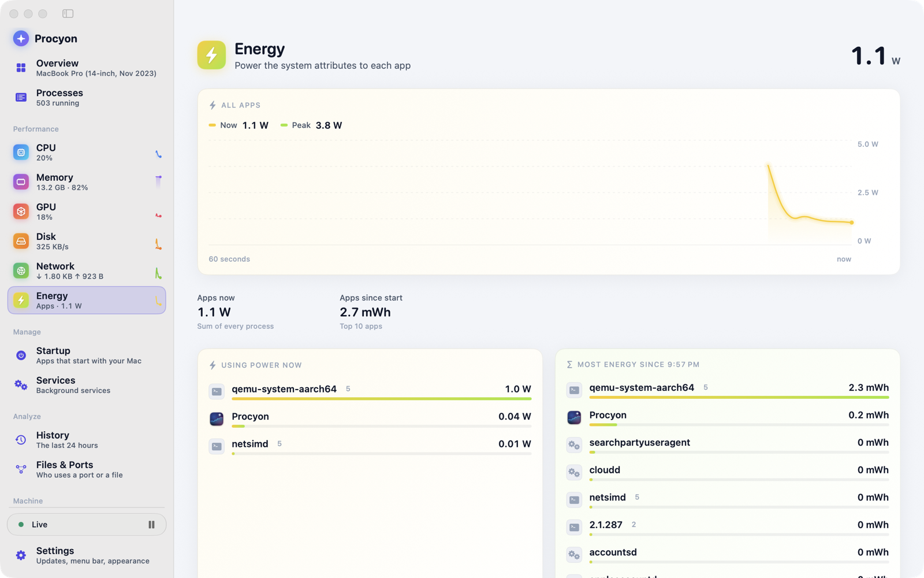Select the Memory purple icon
The height and width of the screenshot is (578, 924).
coord(21,182)
